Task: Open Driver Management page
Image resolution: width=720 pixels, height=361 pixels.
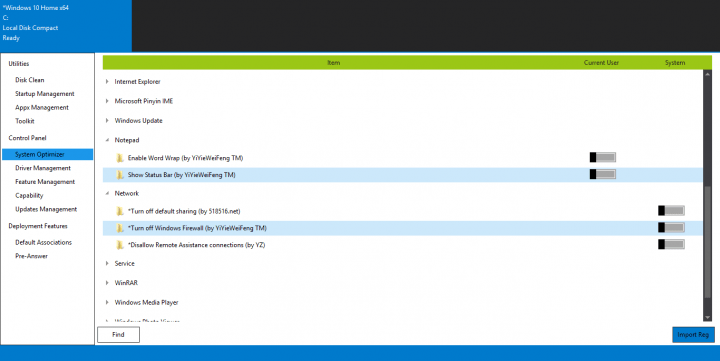Action: (43, 168)
